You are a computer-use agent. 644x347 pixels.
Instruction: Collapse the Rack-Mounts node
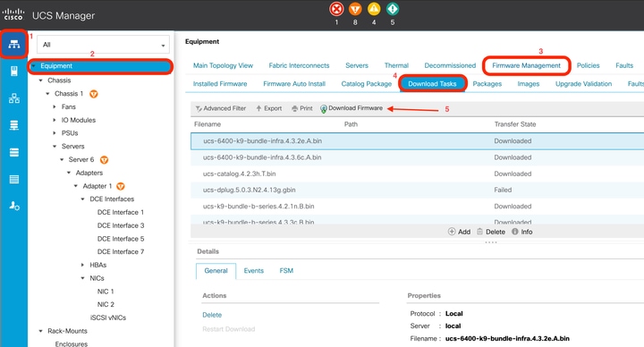pos(40,331)
